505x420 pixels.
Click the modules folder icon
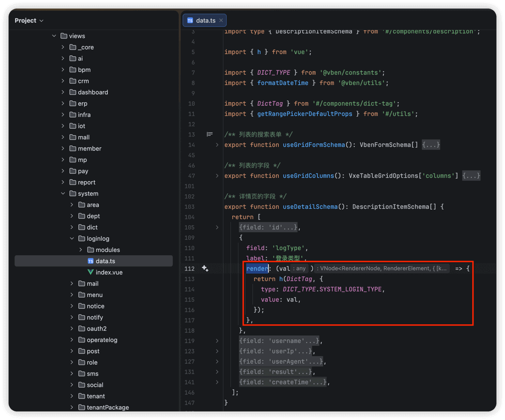tap(91, 250)
